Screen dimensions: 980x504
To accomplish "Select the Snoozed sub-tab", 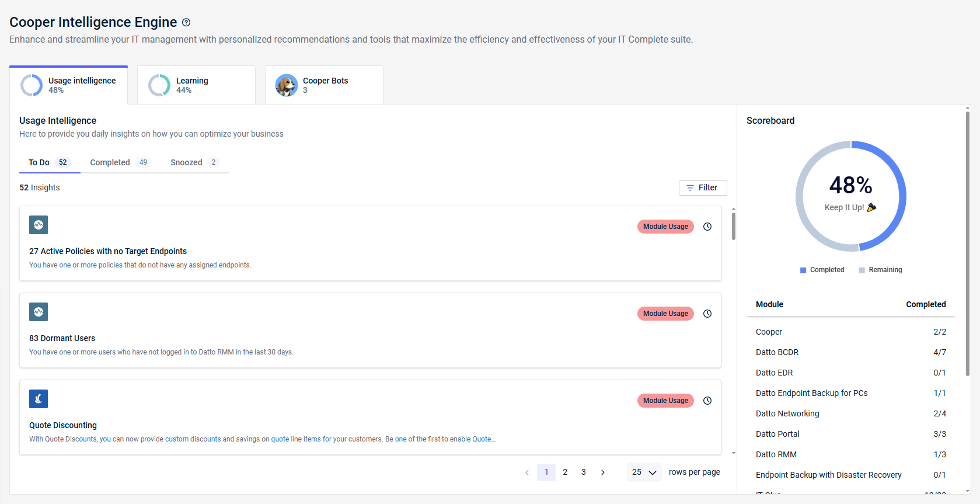I will point(196,162).
